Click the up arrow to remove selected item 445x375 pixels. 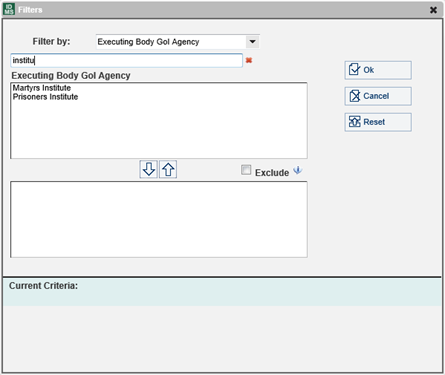click(168, 169)
